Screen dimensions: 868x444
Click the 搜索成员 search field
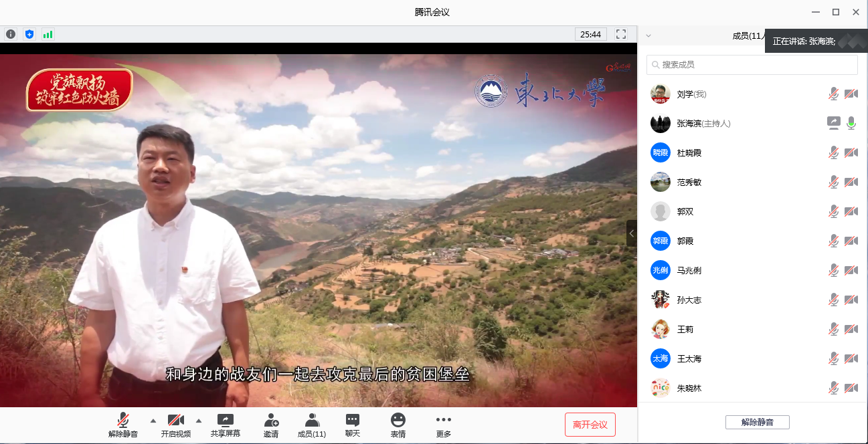point(752,65)
